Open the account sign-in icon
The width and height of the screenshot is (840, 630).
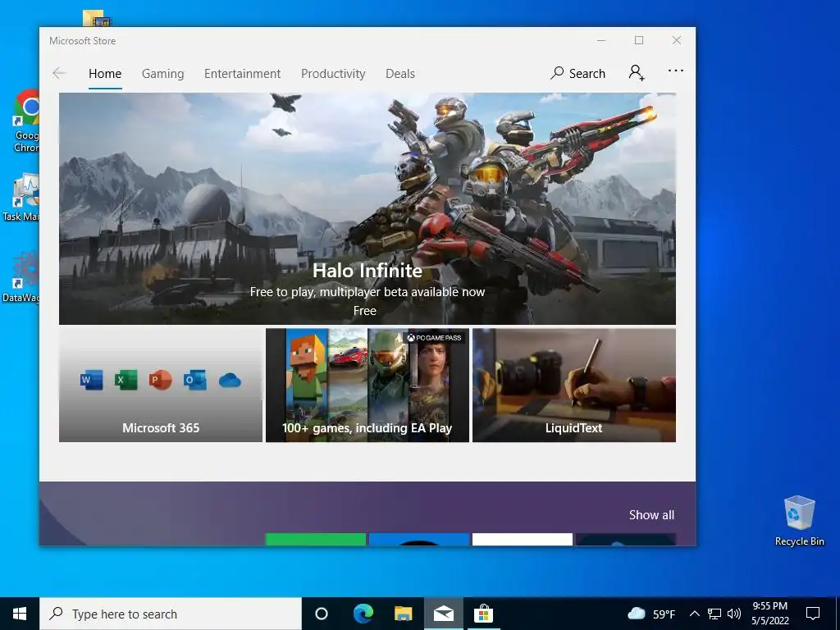click(x=637, y=72)
